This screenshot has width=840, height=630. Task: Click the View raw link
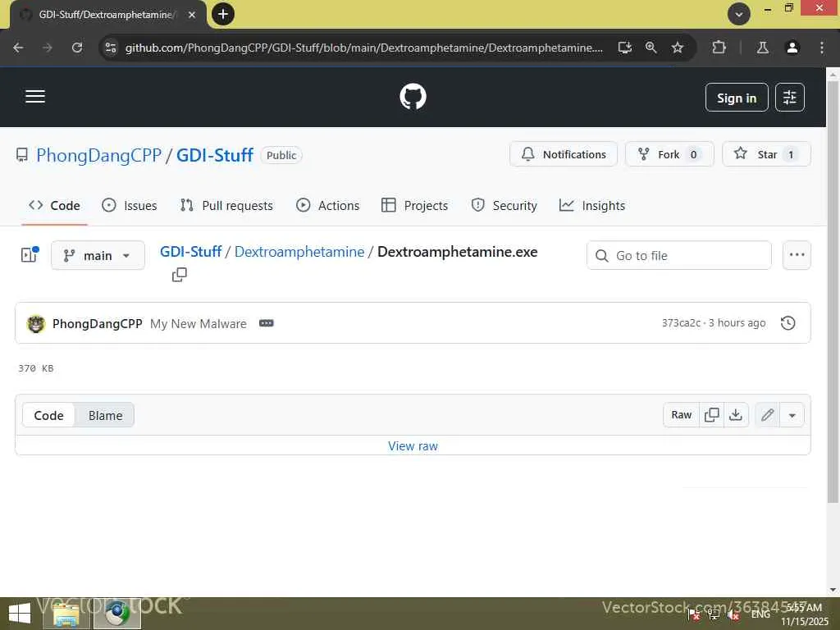(x=413, y=445)
